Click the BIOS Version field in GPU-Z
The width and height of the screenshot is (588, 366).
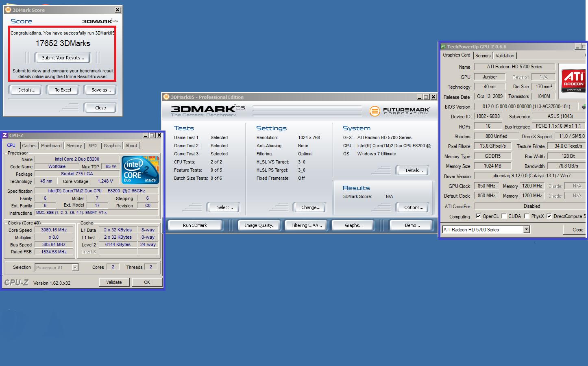[x=526, y=107]
